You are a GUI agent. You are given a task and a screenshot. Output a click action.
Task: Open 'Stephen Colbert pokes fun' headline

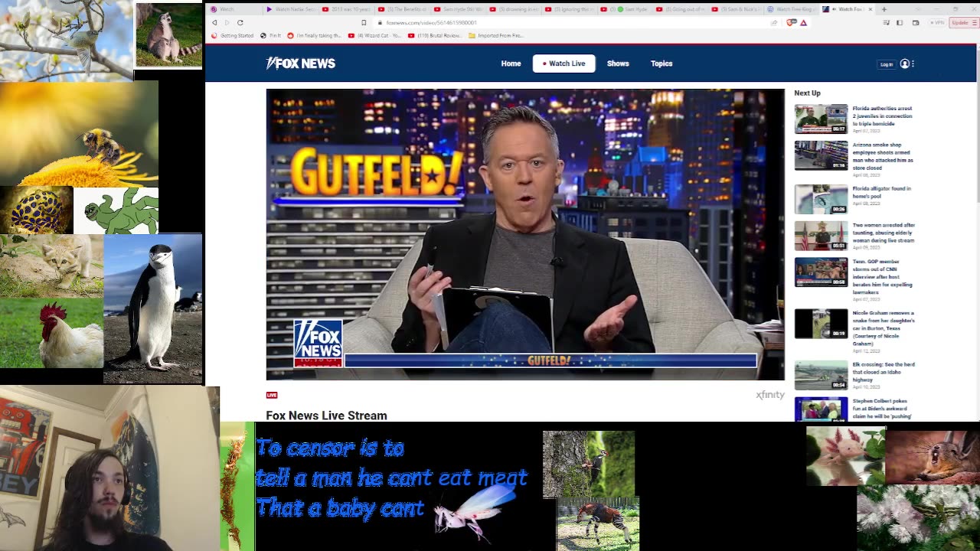point(882,409)
